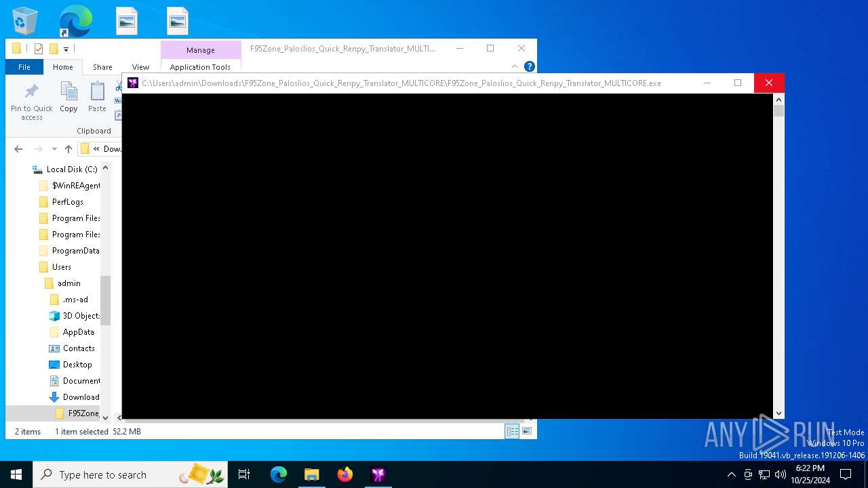Click the console window title bar icon

point(133,83)
